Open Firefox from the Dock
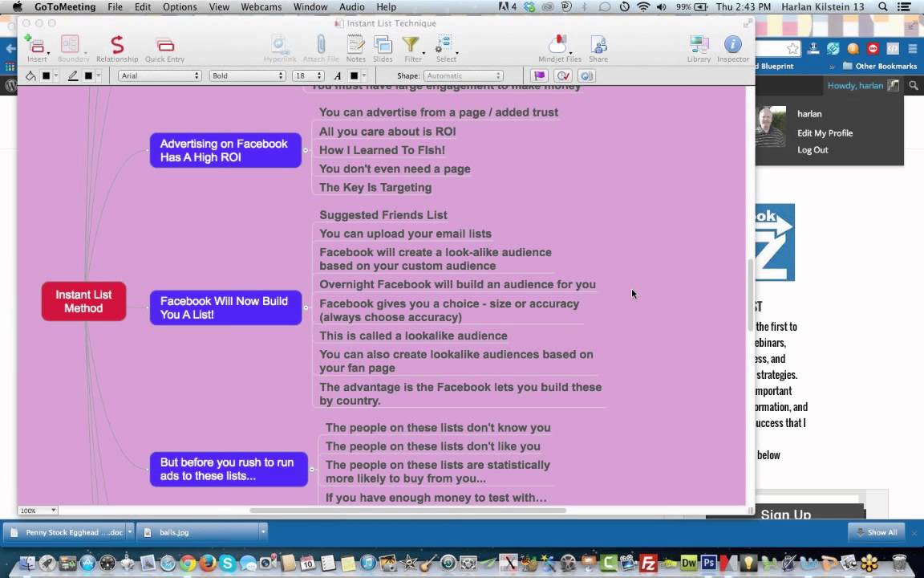Image resolution: width=924 pixels, height=578 pixels. click(208, 564)
